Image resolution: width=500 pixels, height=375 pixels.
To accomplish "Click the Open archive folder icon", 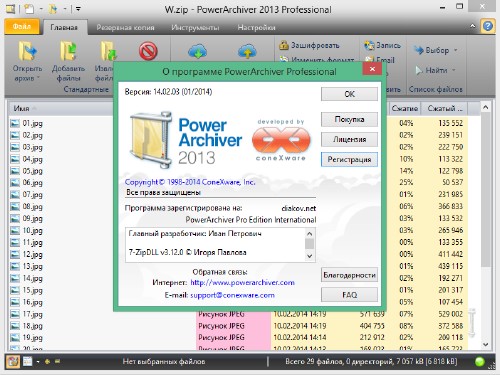I will (x=28, y=51).
